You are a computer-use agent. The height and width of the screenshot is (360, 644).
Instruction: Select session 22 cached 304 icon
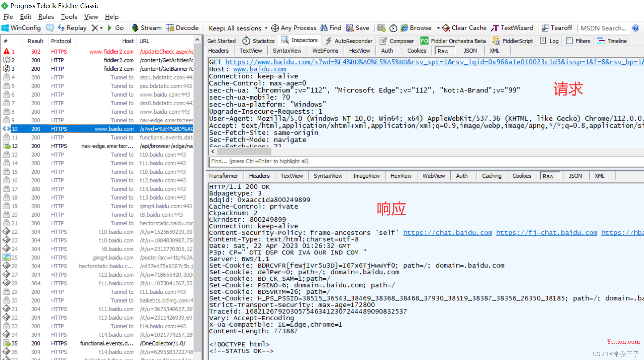(6, 231)
